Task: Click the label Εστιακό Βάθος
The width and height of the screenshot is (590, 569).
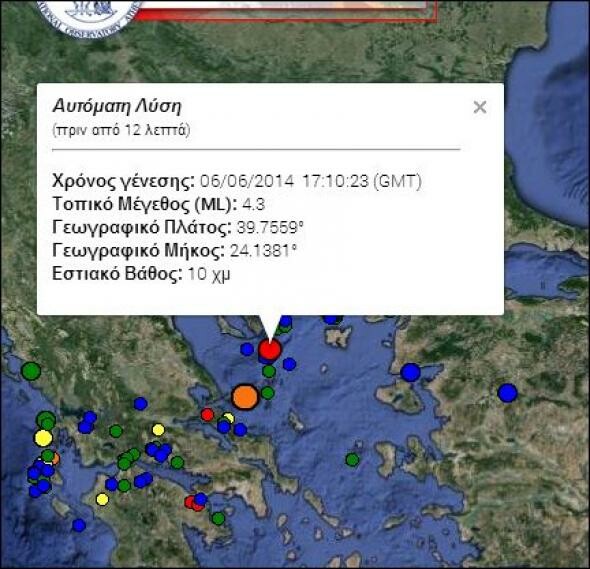Action: (117, 274)
